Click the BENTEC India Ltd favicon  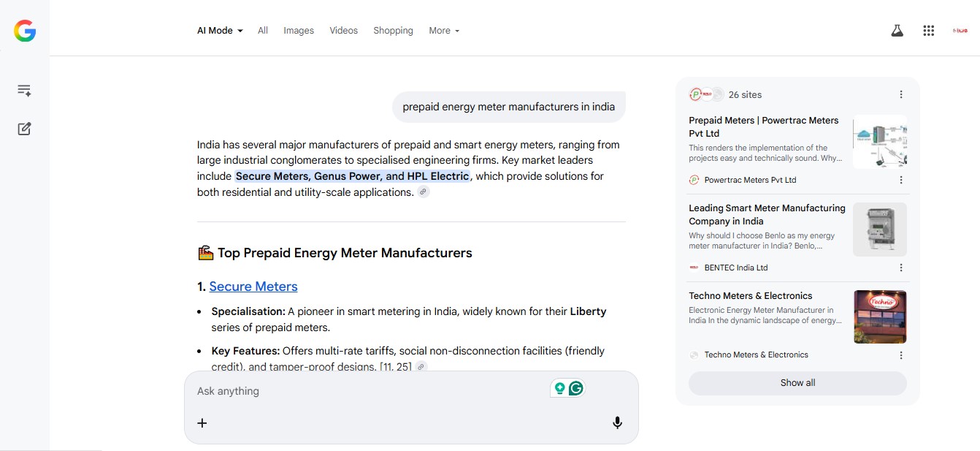(694, 268)
